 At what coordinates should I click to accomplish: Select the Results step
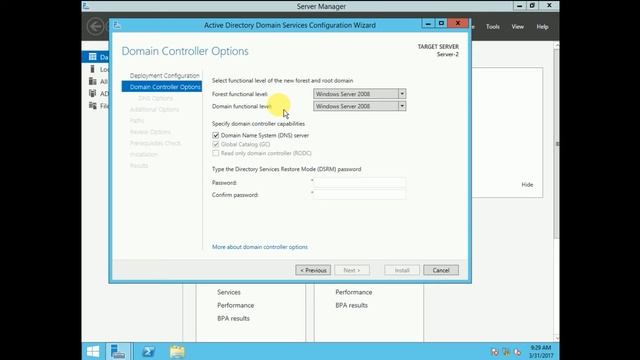click(139, 165)
